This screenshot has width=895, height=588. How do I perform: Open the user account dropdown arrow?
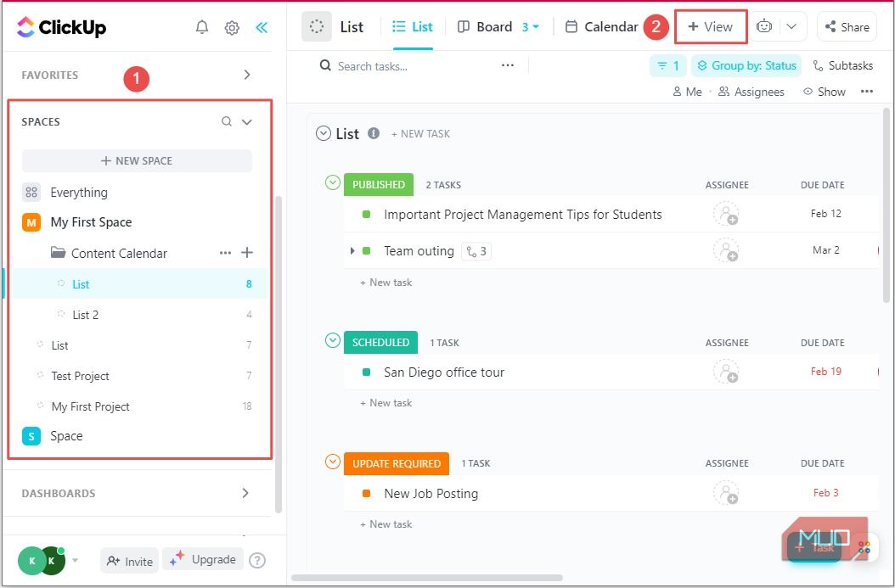pyautogui.click(x=76, y=560)
